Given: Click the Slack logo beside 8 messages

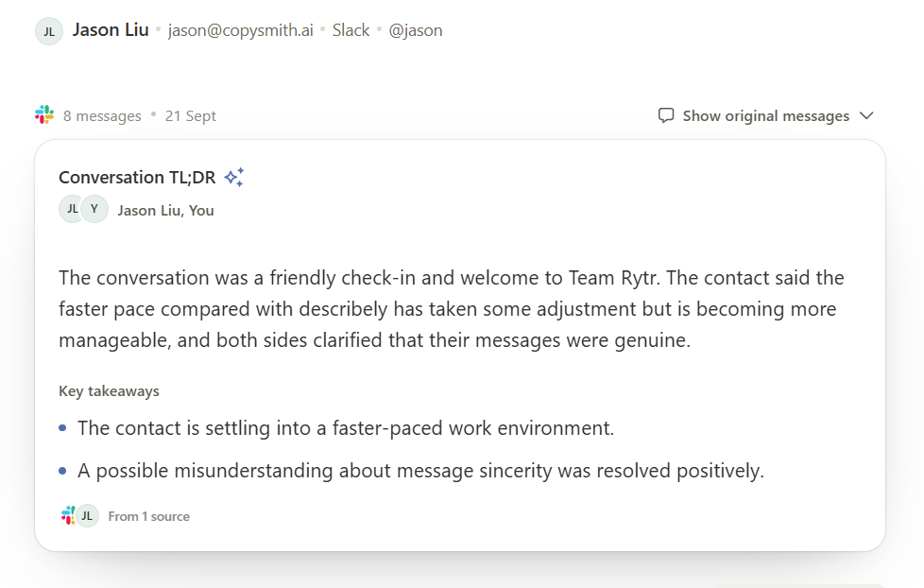Looking at the screenshot, I should tap(44, 114).
